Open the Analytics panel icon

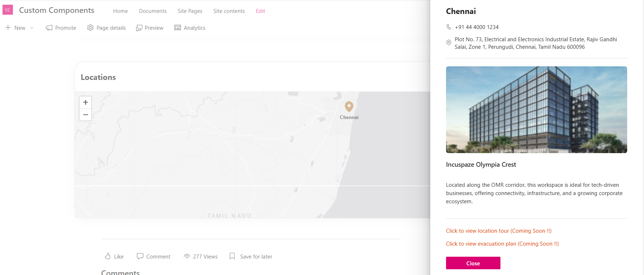(177, 28)
